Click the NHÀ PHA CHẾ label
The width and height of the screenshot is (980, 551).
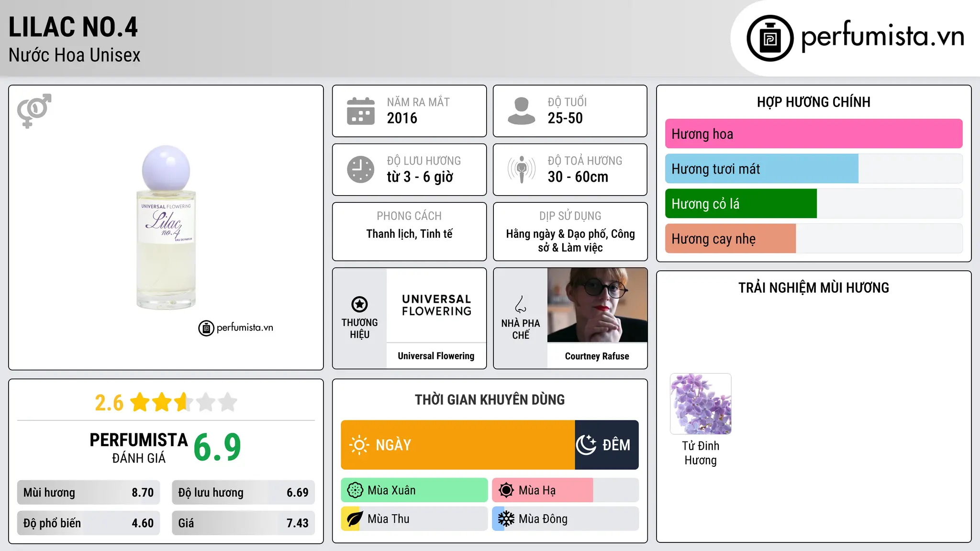(x=521, y=329)
